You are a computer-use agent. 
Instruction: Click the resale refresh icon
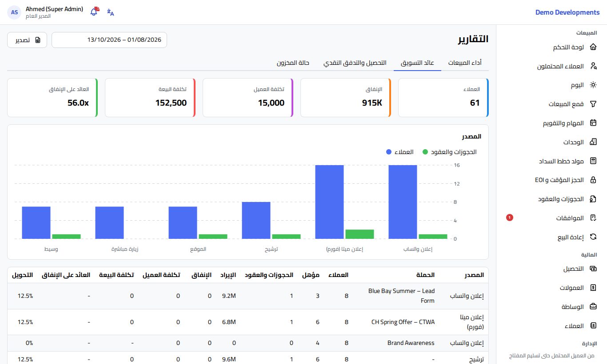tap(593, 237)
